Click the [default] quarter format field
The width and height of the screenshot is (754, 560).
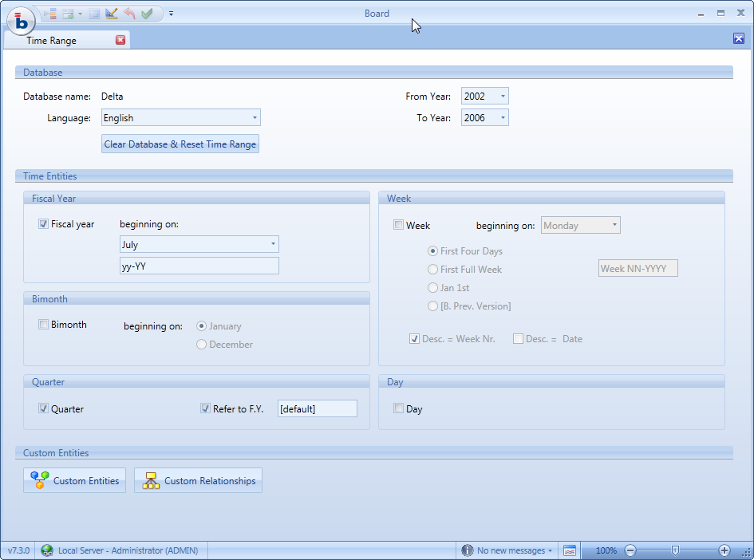(x=318, y=408)
